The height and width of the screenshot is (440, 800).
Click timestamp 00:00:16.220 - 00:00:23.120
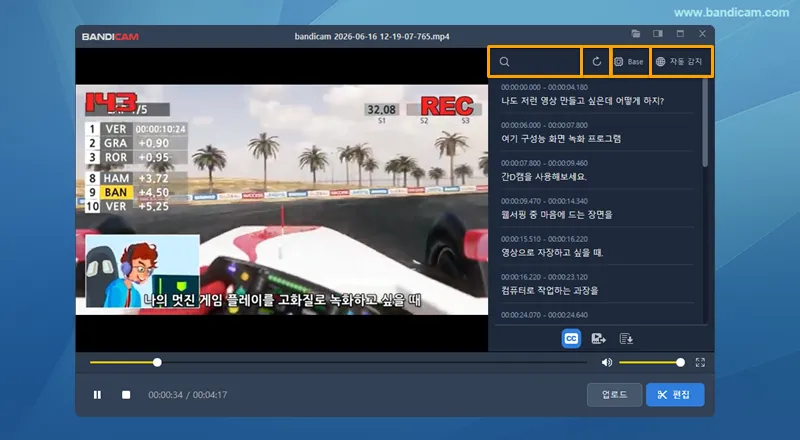544,277
